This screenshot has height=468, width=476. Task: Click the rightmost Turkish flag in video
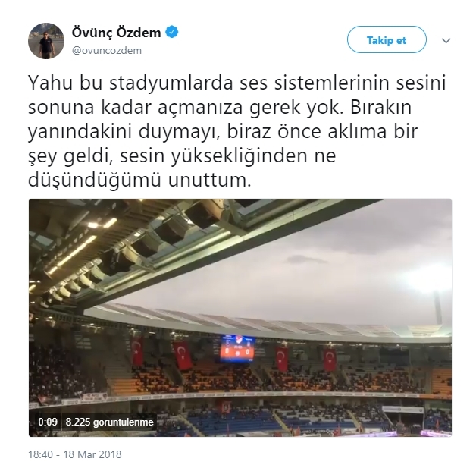330,360
